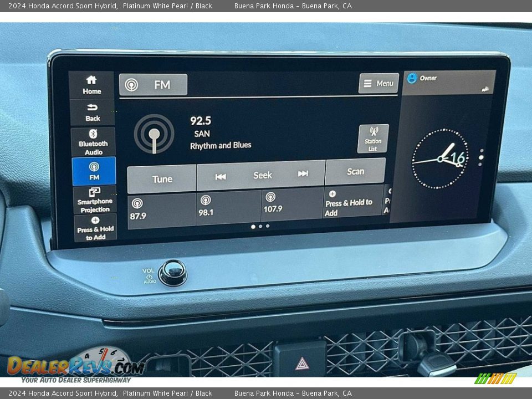Seek to previous station
532x399 pixels.
click(x=221, y=176)
